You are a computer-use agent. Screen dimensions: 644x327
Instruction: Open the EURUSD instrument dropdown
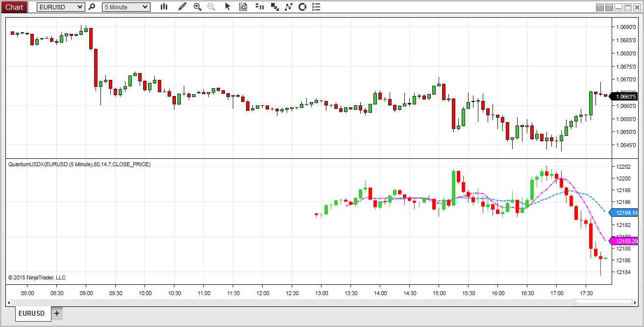(x=61, y=7)
